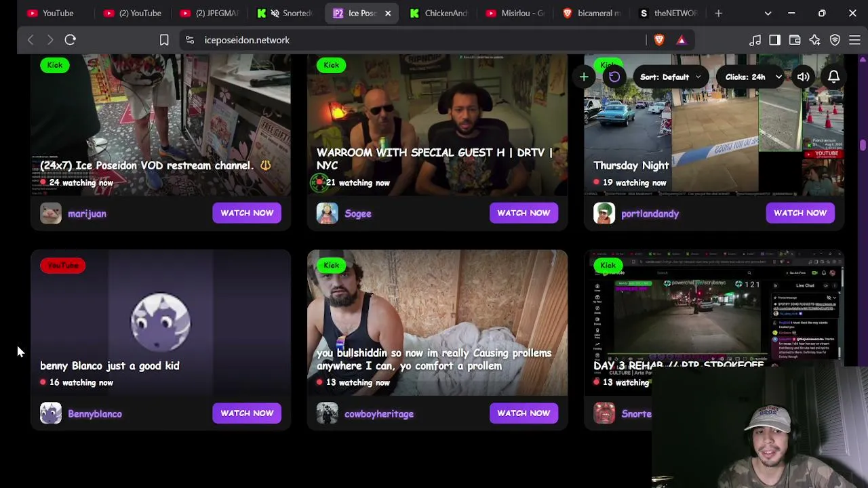Click the Kick badge on Sogee's stream
This screenshot has height=488, width=868.
(x=331, y=65)
